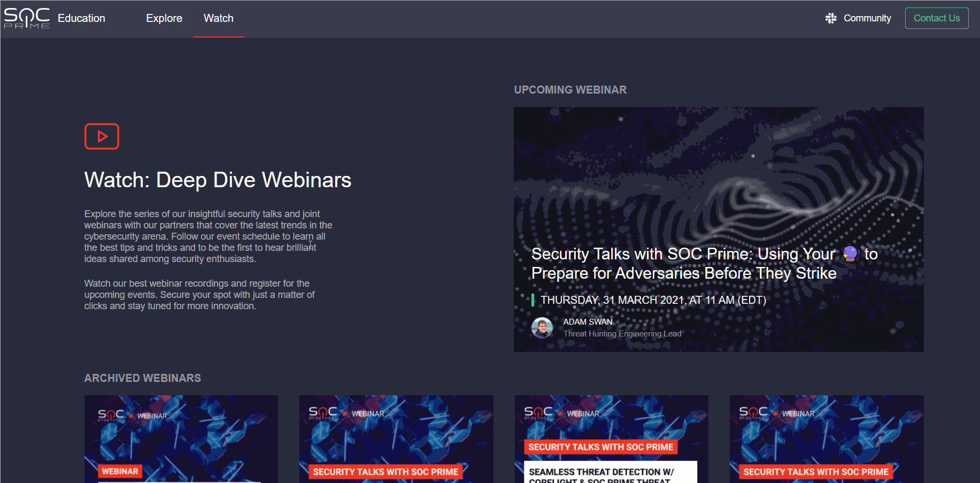Image resolution: width=980 pixels, height=483 pixels.
Task: Click the Contact Us button
Action: [937, 18]
